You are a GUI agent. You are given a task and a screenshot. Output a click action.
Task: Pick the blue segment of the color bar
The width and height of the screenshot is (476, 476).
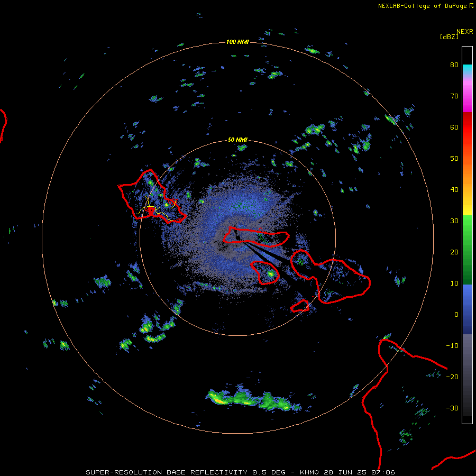pyautogui.click(x=467, y=309)
